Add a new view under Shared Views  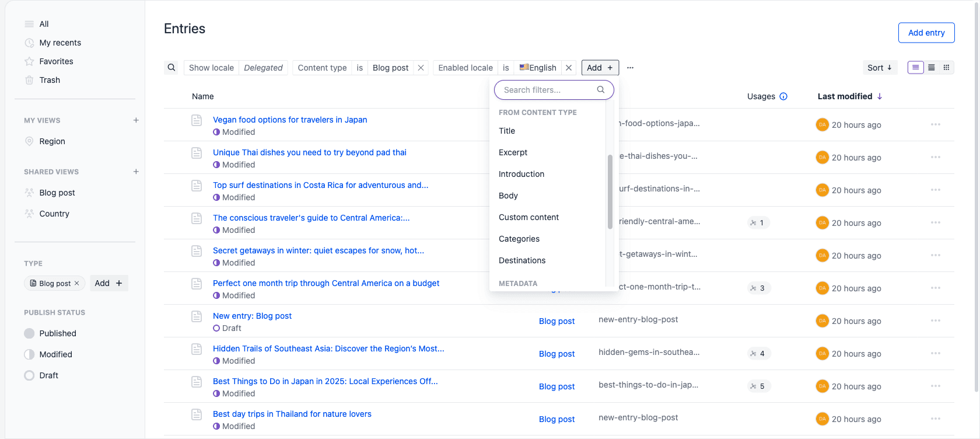pyautogui.click(x=136, y=172)
